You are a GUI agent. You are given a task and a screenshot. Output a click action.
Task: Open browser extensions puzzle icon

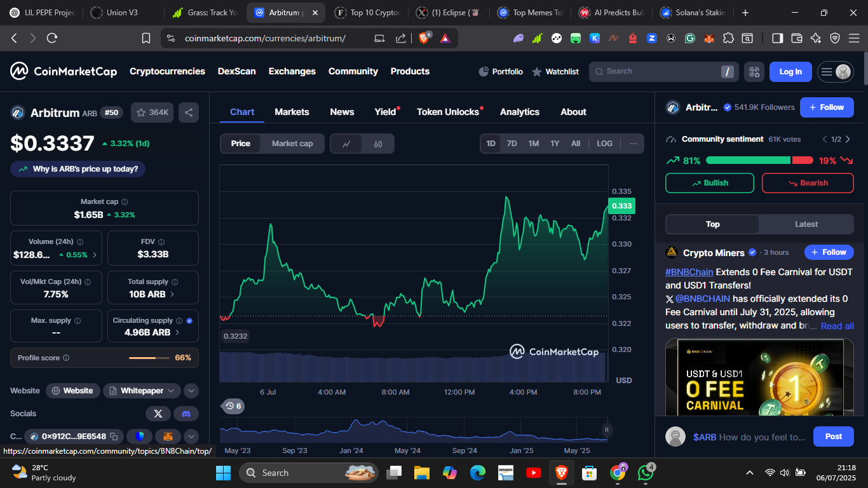tap(728, 38)
